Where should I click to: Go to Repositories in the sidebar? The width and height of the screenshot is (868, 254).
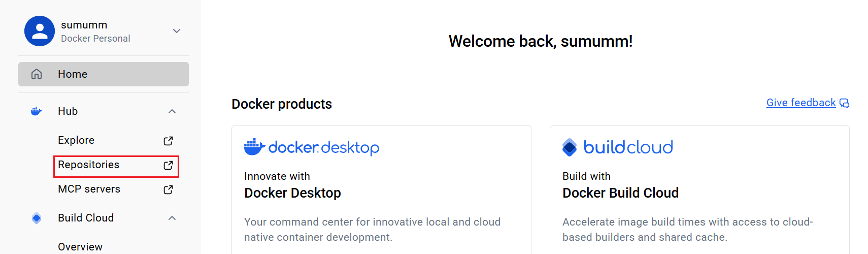[89, 165]
